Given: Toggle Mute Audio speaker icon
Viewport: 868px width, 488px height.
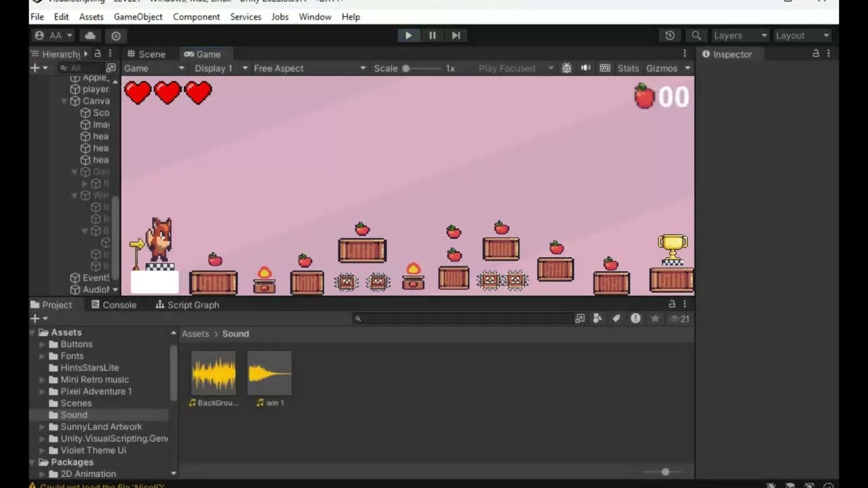Looking at the screenshot, I should click(586, 68).
